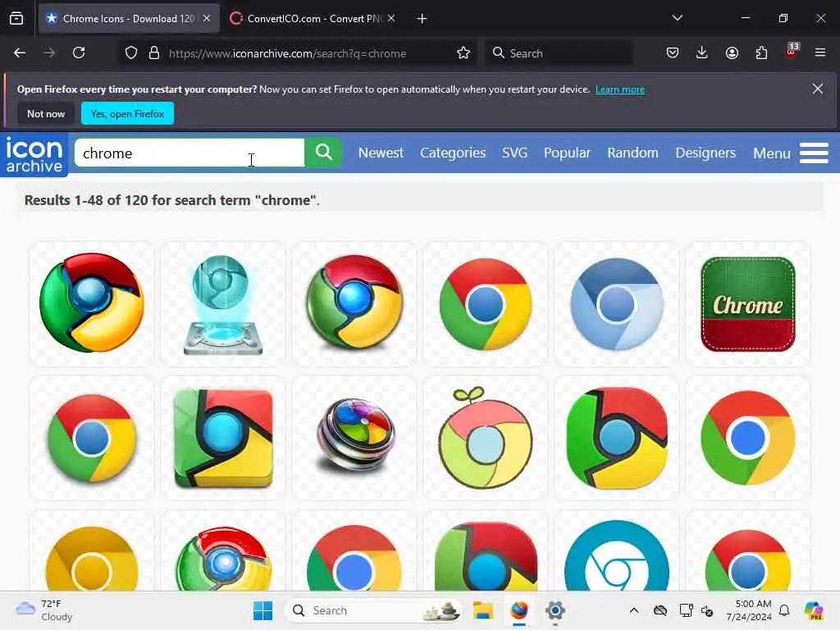Switch to the ConvertICO.com tab
This screenshot has height=630, width=840.
[x=313, y=19]
